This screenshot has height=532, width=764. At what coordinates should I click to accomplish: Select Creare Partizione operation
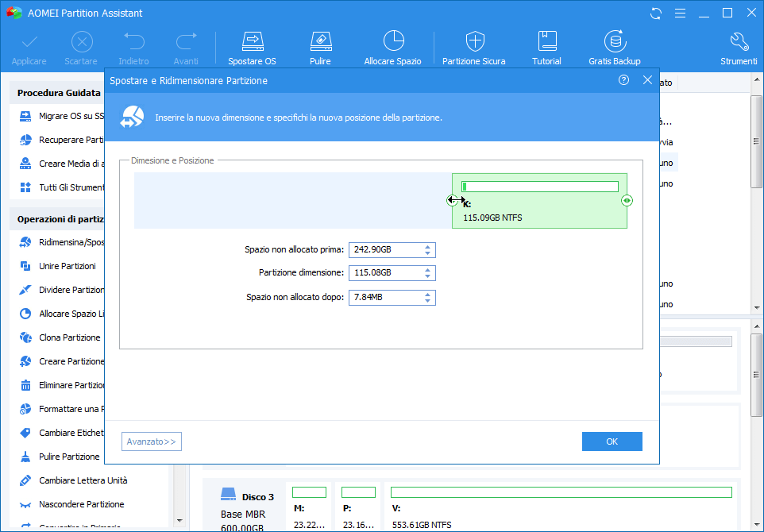click(62, 361)
